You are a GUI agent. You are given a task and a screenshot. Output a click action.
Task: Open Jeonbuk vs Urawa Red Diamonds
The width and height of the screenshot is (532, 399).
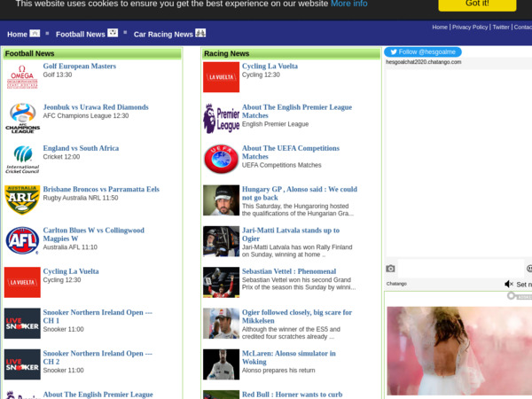[x=96, y=107]
